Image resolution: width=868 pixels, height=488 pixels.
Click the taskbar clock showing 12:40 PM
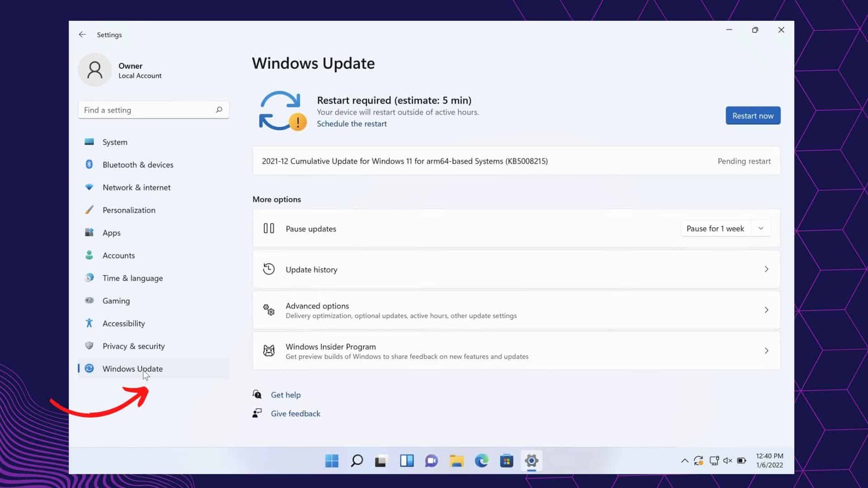click(770, 460)
